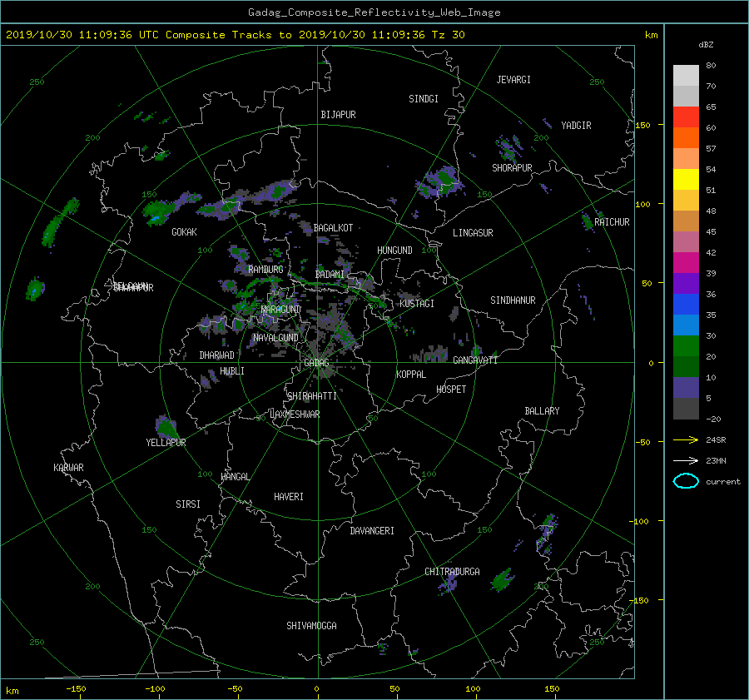Click the HAVERI city label
The height and width of the screenshot is (700, 749).
289,497
